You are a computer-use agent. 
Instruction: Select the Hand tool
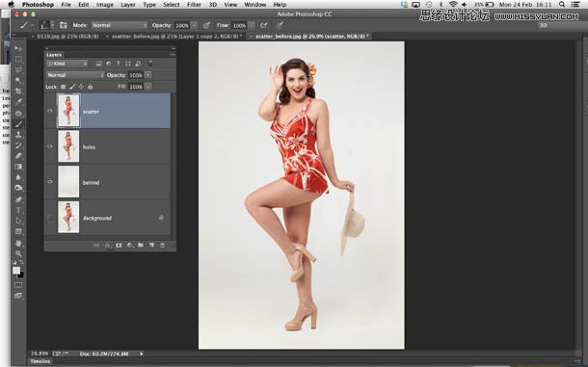(x=18, y=244)
